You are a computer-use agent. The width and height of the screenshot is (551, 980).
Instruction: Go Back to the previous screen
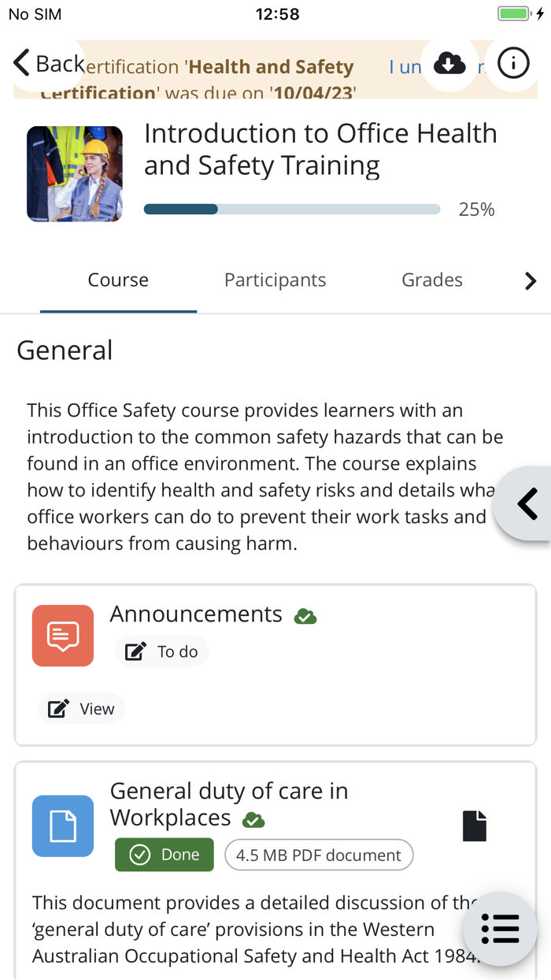tap(43, 63)
